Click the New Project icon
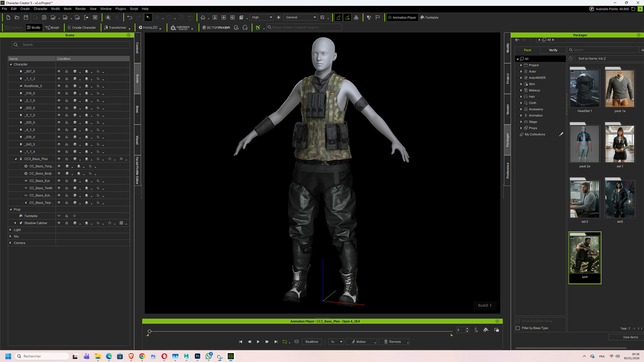 (8, 17)
